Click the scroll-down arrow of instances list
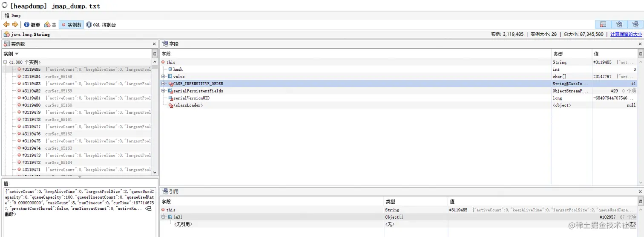The height and width of the screenshot is (237, 644). (155, 172)
